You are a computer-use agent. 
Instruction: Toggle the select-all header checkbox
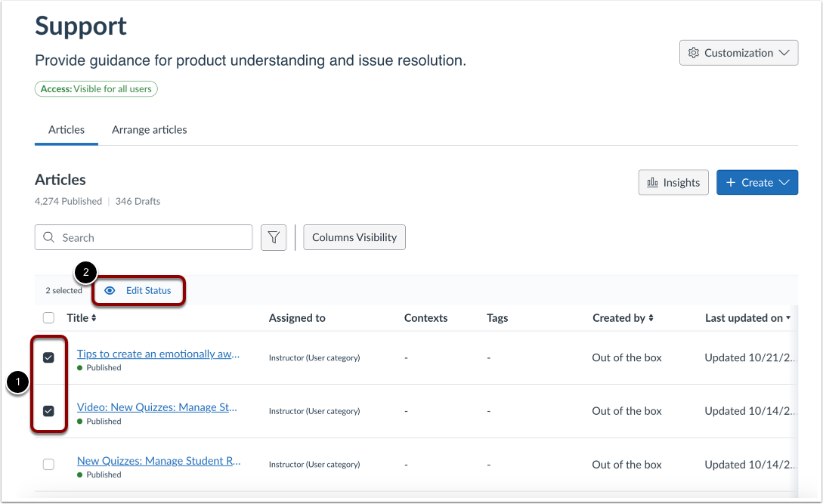point(48,318)
